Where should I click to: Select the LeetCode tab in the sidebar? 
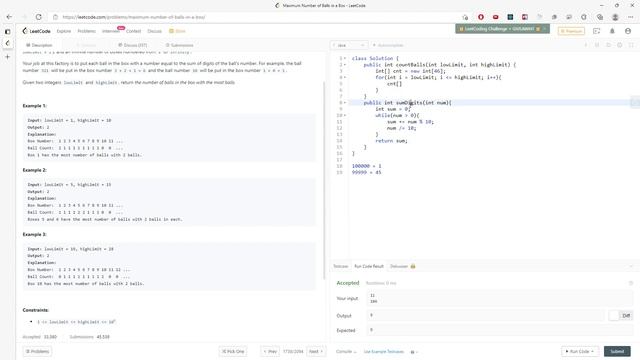(x=7, y=43)
